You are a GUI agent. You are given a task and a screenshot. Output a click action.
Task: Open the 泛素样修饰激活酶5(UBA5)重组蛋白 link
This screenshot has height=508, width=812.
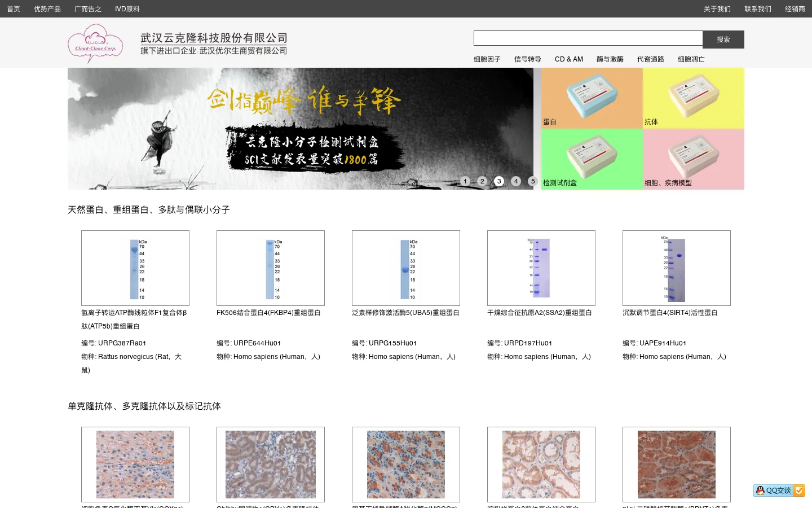405,313
